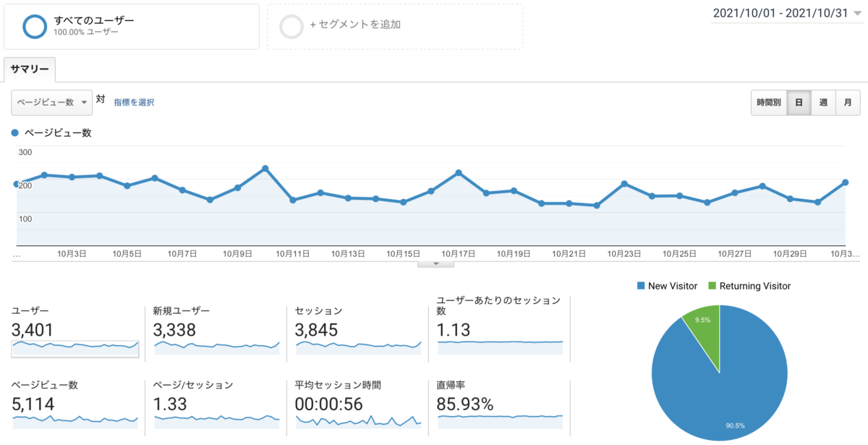
Task: Select the セッション 3,845 metric sparkline
Action: [358, 347]
